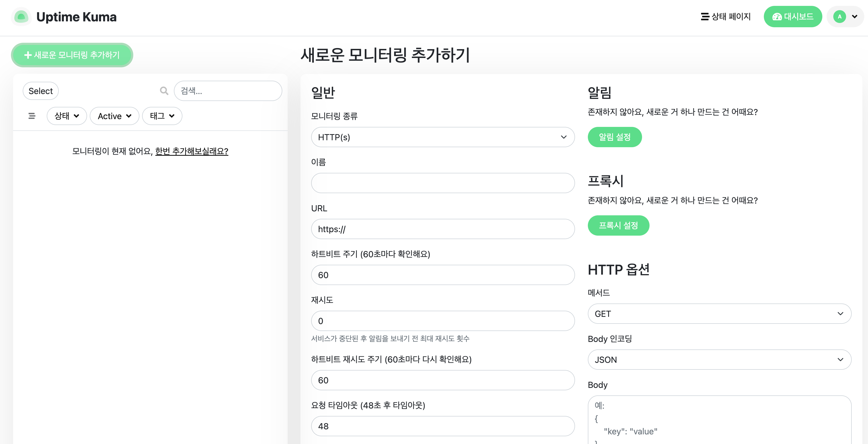
Task: Expand the Active filter dropdown
Action: click(x=114, y=116)
